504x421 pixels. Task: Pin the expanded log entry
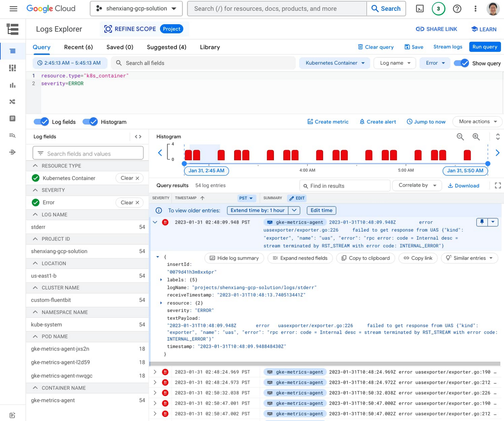[x=482, y=222]
